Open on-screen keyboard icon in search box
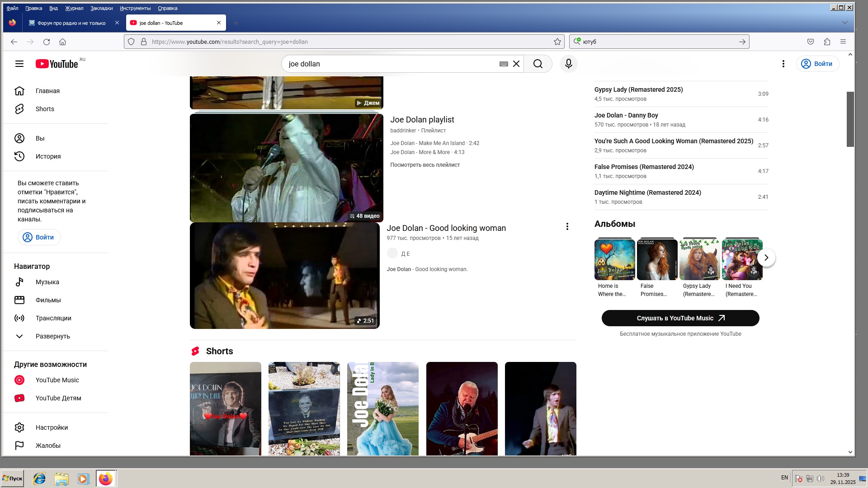This screenshot has height=488, width=868. [504, 64]
